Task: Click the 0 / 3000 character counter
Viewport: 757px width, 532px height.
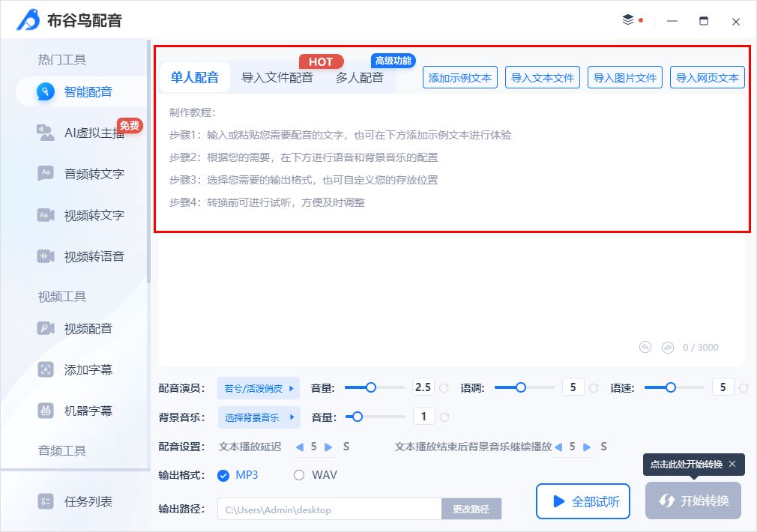Action: [x=701, y=348]
